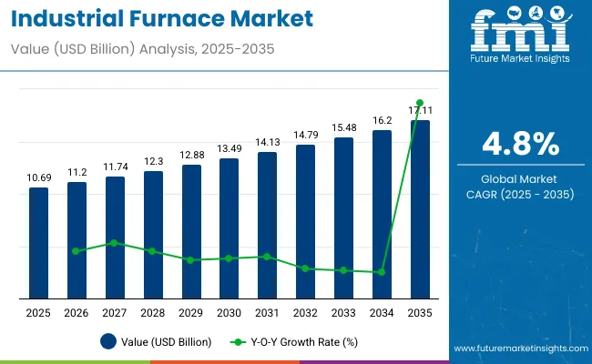Click the 2028 x-axis label
592x364 pixels.
[152, 313]
